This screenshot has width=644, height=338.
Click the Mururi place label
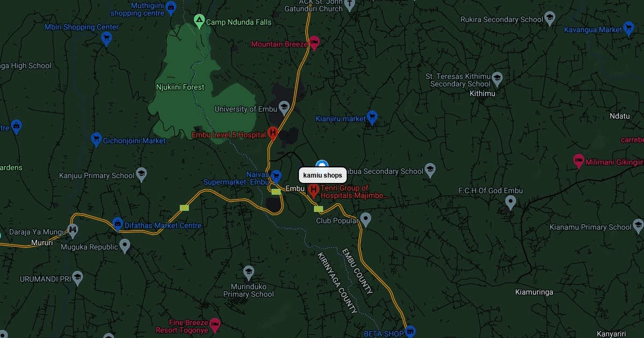(42, 243)
